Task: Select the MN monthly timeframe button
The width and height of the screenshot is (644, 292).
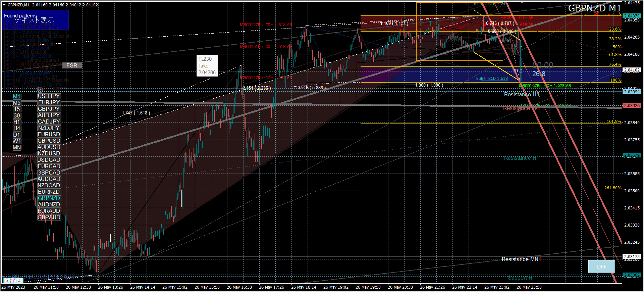Action: tap(17, 148)
